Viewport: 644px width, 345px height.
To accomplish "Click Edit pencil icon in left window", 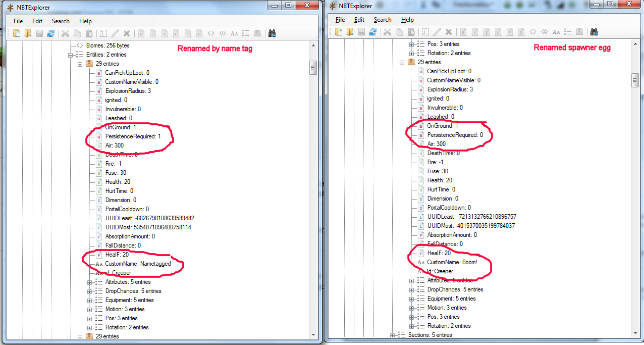I will [115, 33].
